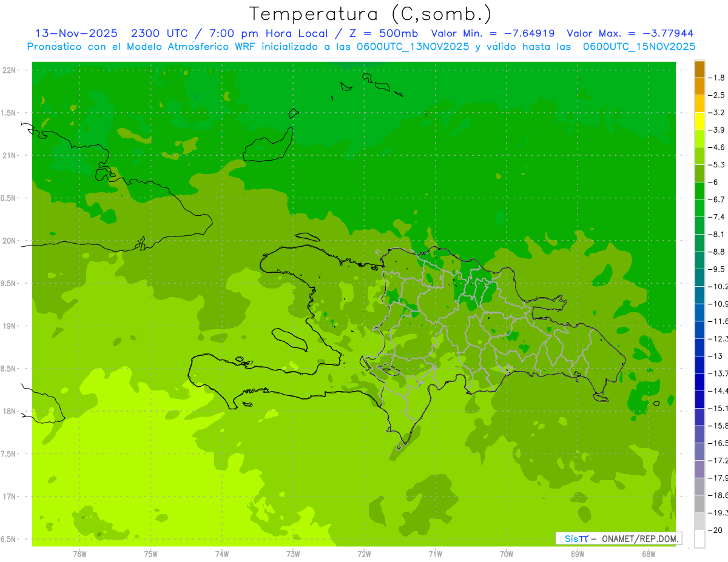Click the date "13-Nov-2025" in the header
Image resolution: width=728 pixels, height=562 pixels.
[x=76, y=33]
